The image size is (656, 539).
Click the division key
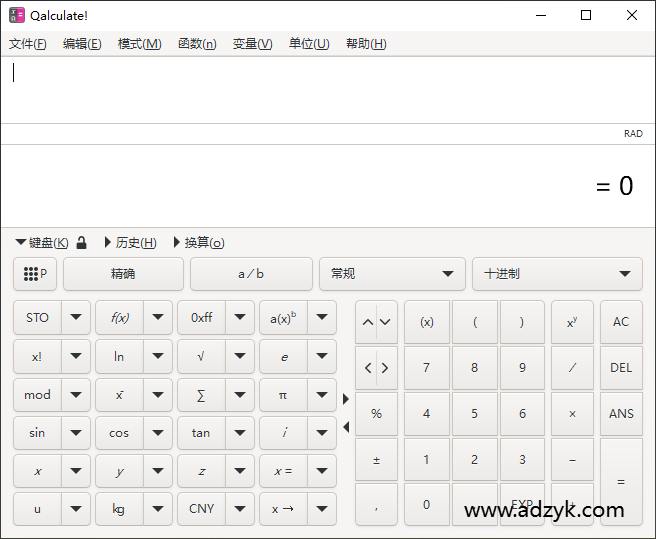(x=572, y=368)
